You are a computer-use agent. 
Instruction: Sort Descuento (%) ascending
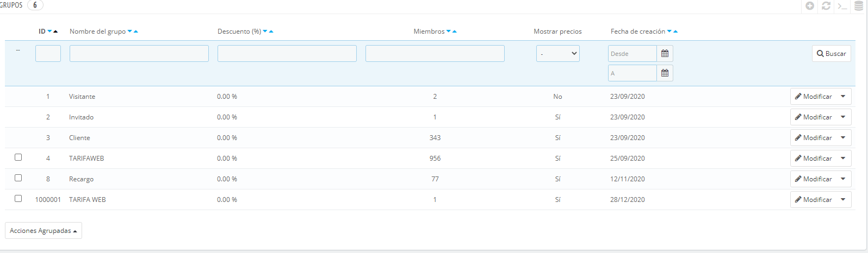coord(271,31)
